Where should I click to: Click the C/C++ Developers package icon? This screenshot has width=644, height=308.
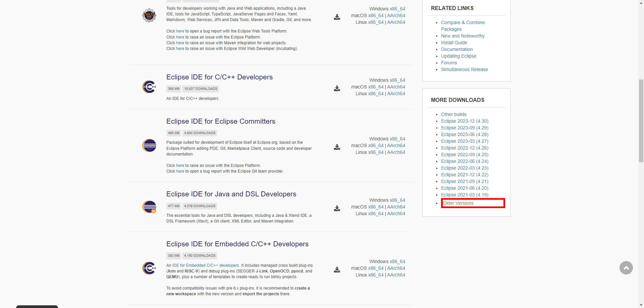(x=149, y=86)
